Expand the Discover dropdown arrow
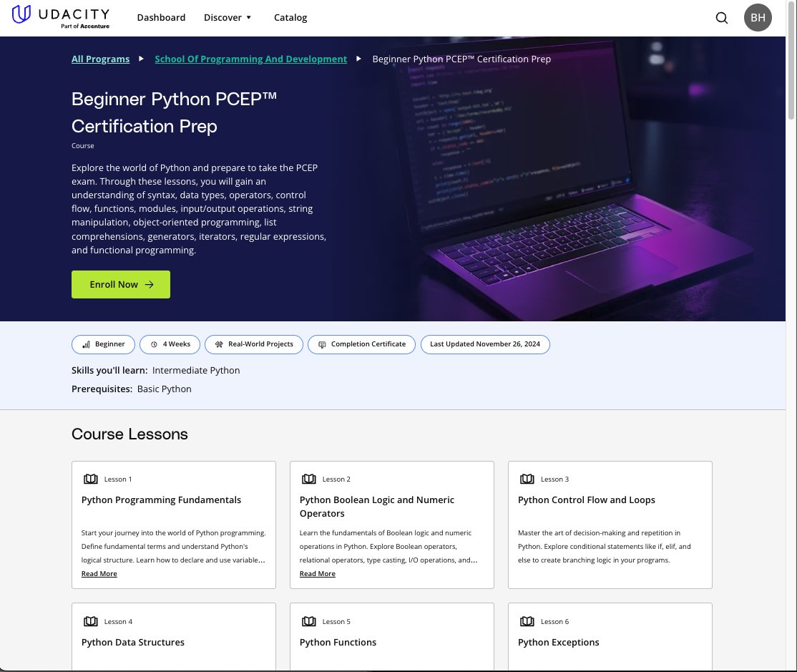The width and height of the screenshot is (797, 672). point(248,17)
